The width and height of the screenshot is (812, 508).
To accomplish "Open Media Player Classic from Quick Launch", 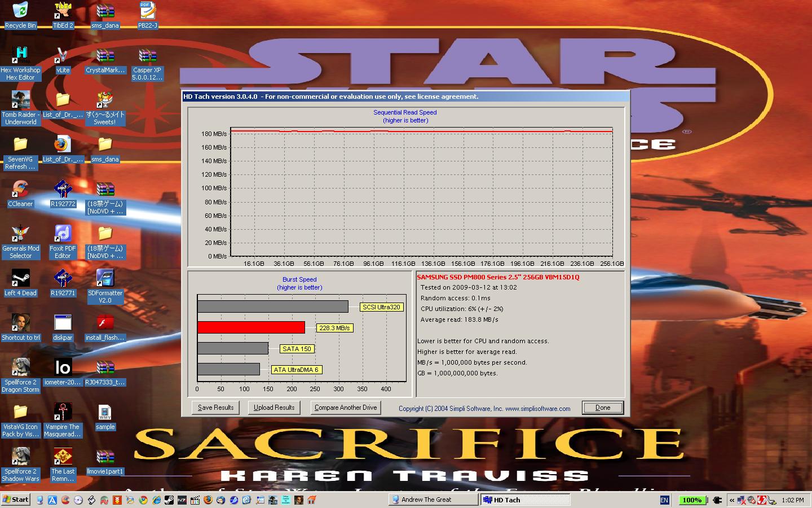I will tap(195, 500).
